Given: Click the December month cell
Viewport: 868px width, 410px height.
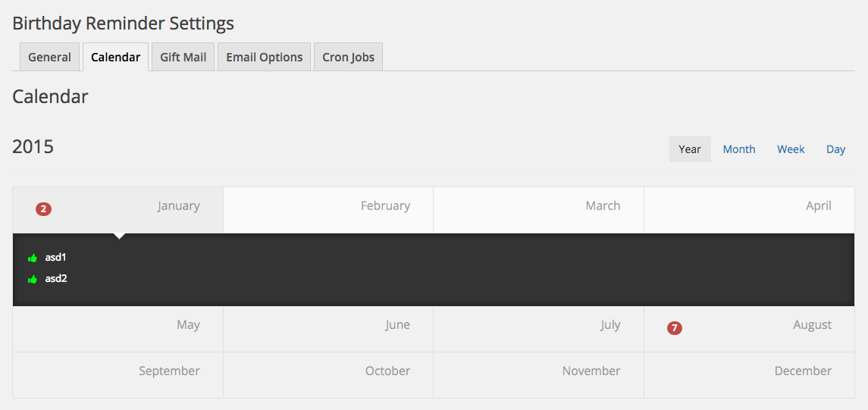Looking at the screenshot, I should tap(749, 374).
